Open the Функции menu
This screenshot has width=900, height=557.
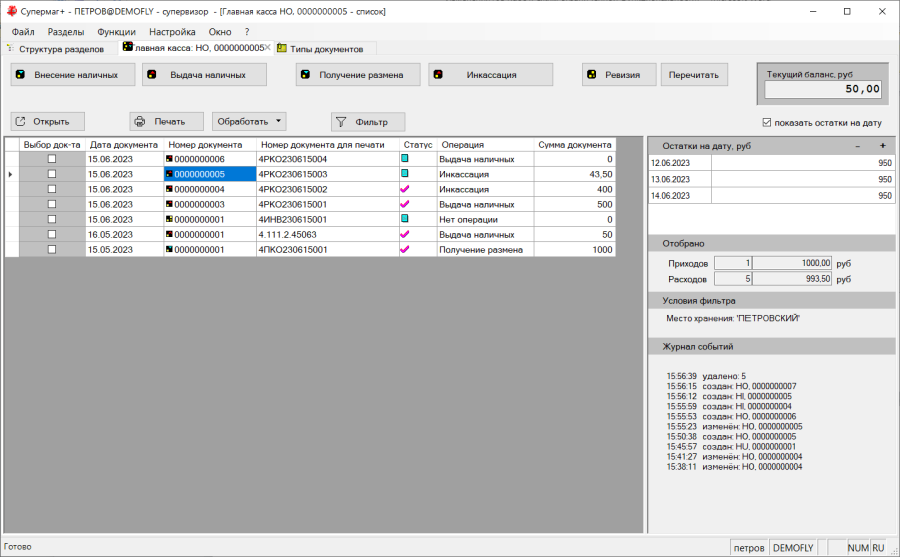click(x=116, y=32)
